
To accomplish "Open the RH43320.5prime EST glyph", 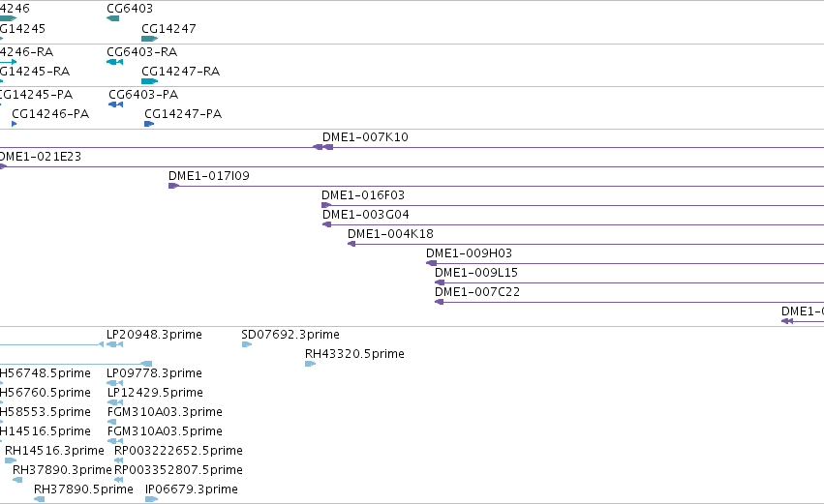I will pos(311,364).
